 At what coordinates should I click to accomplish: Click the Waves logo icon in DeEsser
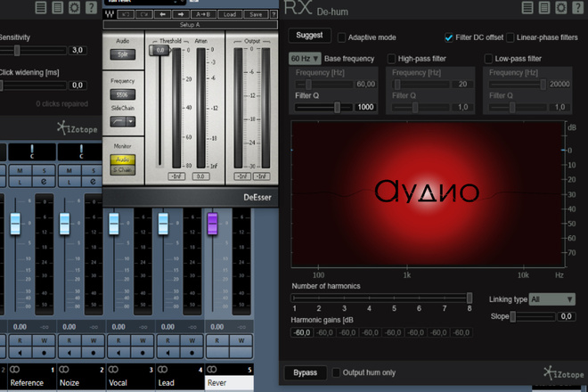[110, 14]
